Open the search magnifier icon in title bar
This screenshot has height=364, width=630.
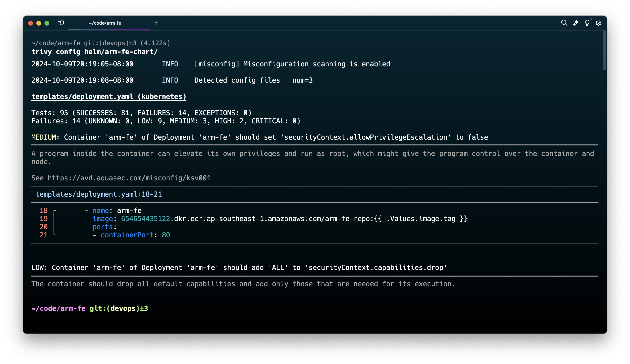[x=564, y=23]
